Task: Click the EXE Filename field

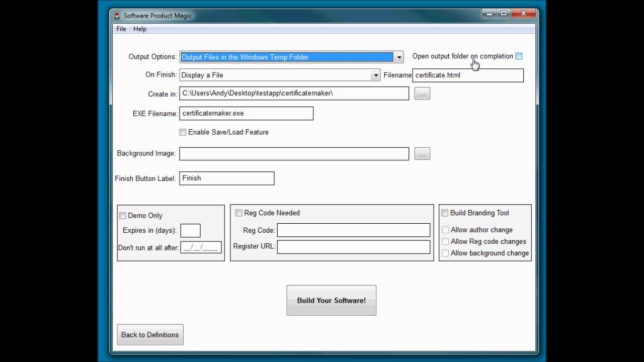Action: pyautogui.click(x=246, y=113)
